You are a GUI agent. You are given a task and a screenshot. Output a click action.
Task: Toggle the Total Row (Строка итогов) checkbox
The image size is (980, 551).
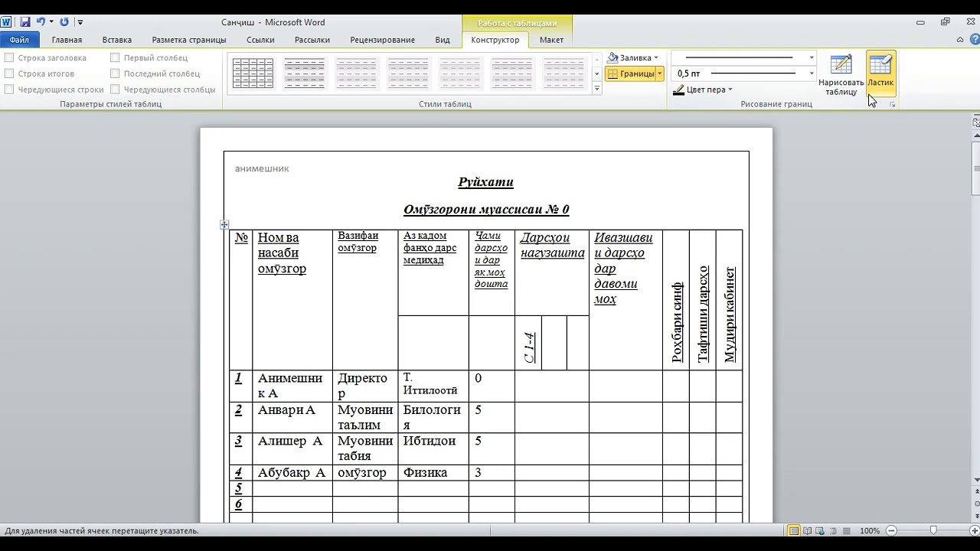(x=9, y=73)
